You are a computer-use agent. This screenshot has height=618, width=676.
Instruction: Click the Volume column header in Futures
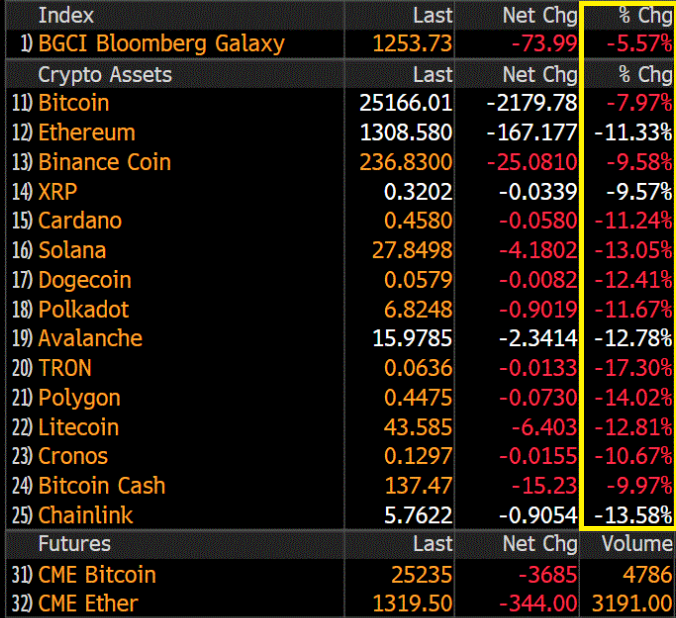637,544
